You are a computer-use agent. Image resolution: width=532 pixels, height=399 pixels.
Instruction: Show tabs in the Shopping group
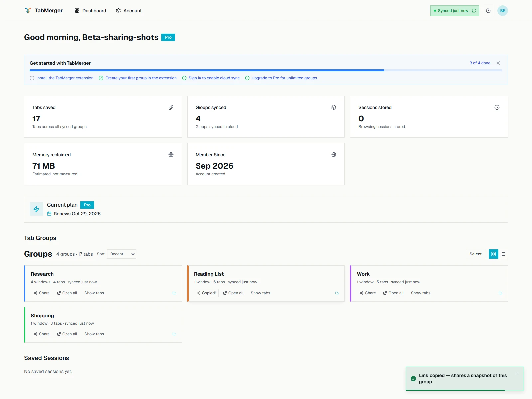point(94,334)
